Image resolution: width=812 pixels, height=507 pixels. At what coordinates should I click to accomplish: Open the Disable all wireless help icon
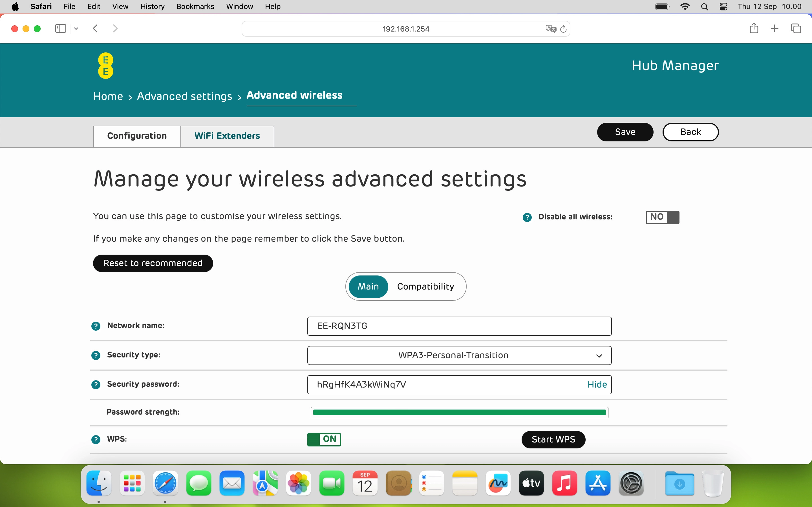pyautogui.click(x=527, y=217)
